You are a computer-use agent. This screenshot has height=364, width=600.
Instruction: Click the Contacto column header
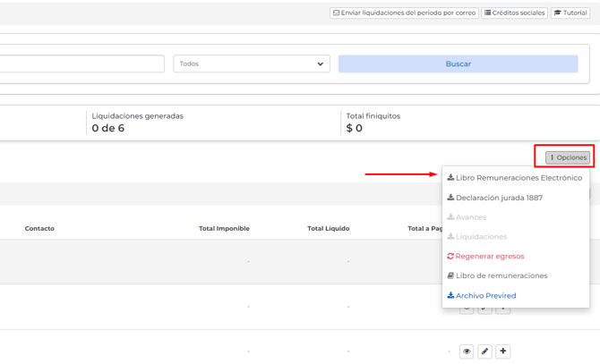39,229
